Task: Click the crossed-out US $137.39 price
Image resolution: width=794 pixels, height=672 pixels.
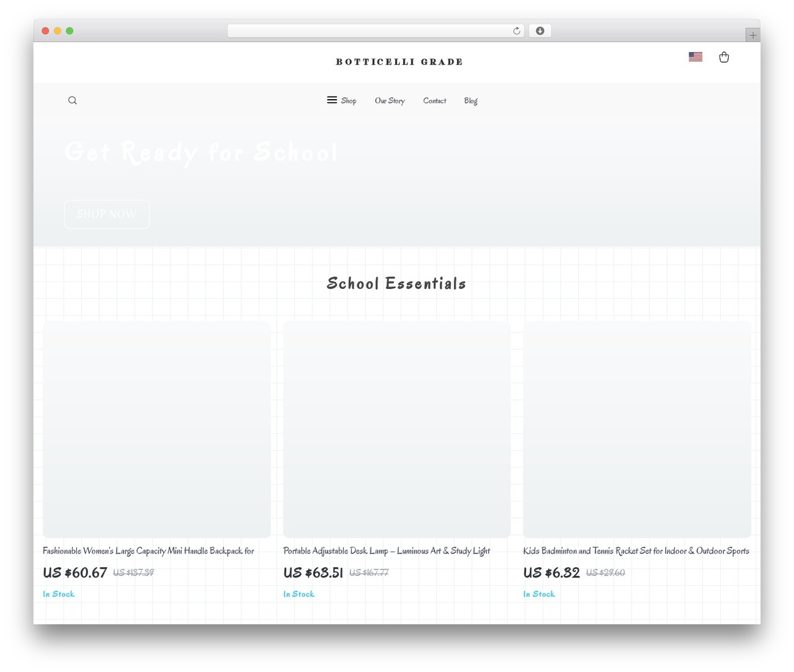Action: tap(133, 573)
